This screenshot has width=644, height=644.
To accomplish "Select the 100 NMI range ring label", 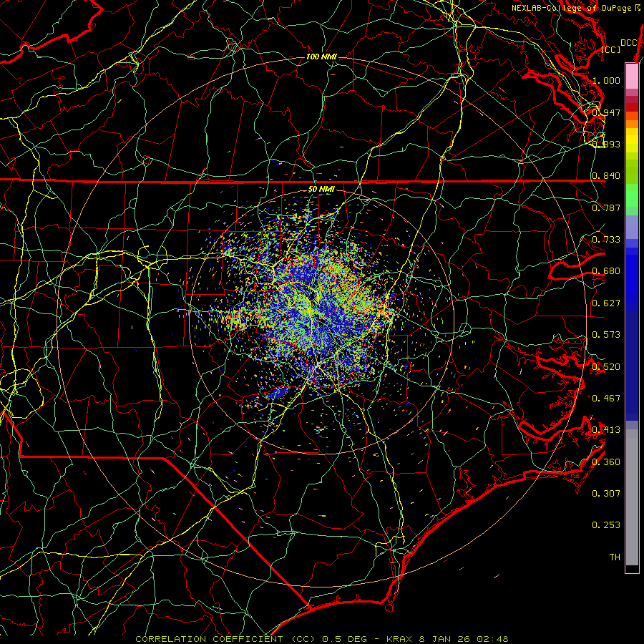I will click(321, 57).
